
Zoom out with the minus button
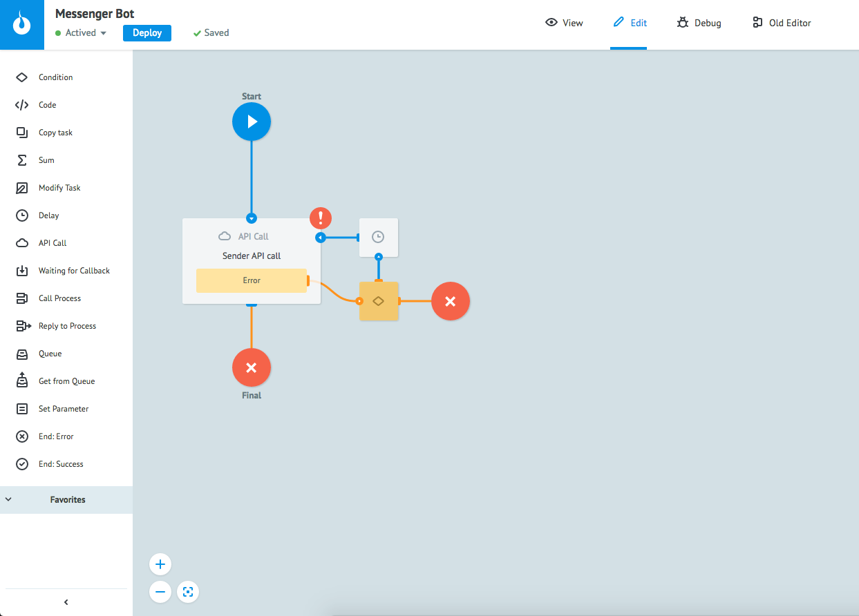point(160,592)
